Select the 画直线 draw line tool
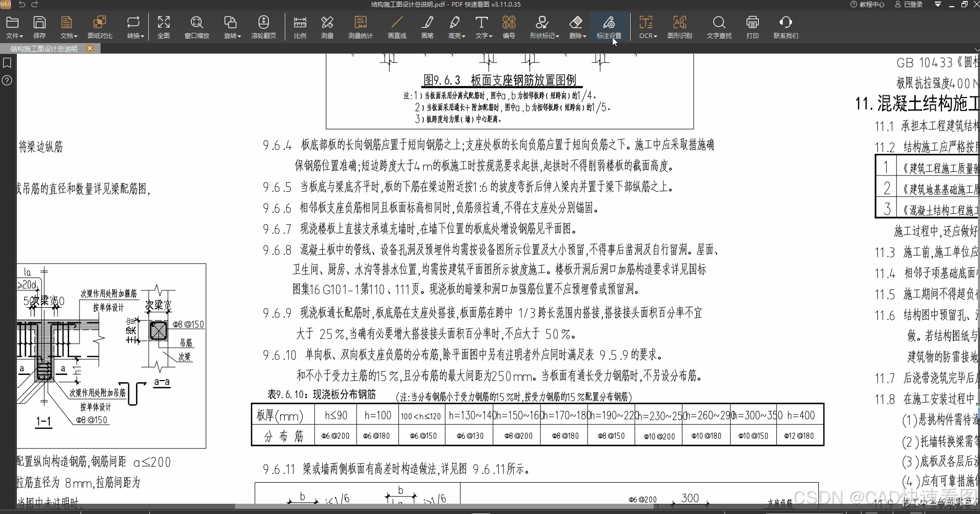 [x=397, y=27]
